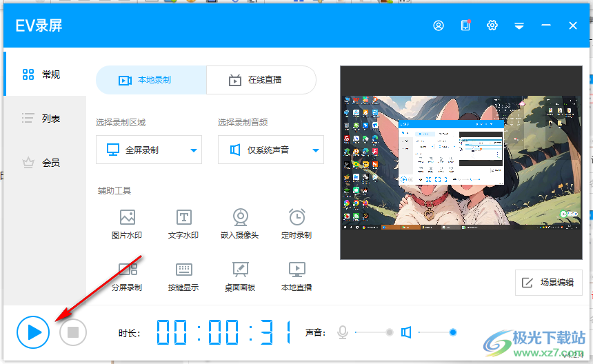Open the 定时录制 tool
593x364 pixels.
296,224
